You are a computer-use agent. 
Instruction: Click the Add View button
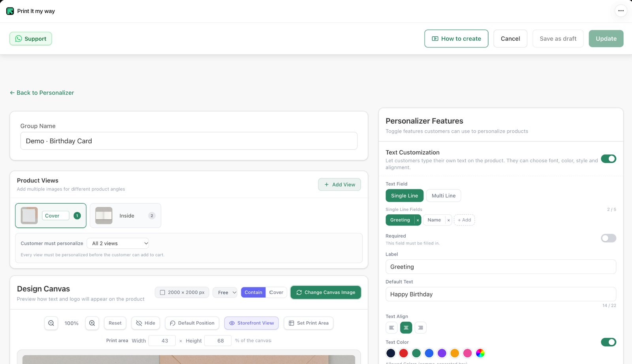pyautogui.click(x=339, y=184)
